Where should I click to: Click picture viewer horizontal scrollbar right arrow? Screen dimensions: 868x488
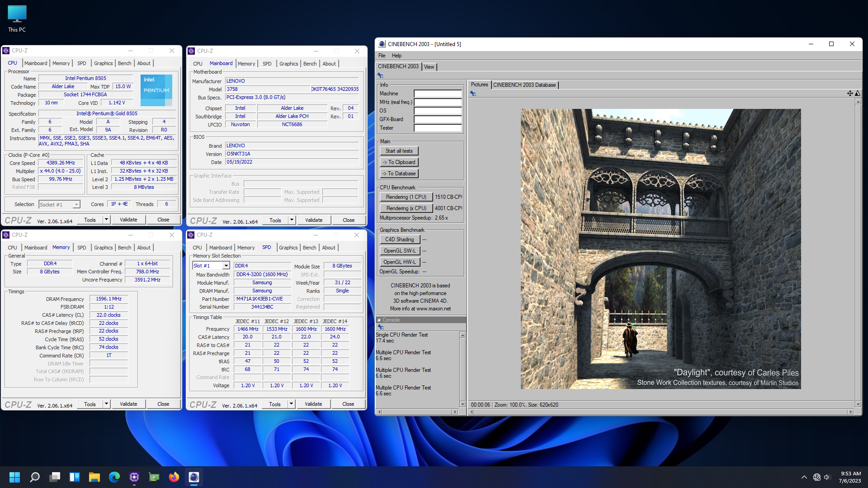(x=850, y=412)
